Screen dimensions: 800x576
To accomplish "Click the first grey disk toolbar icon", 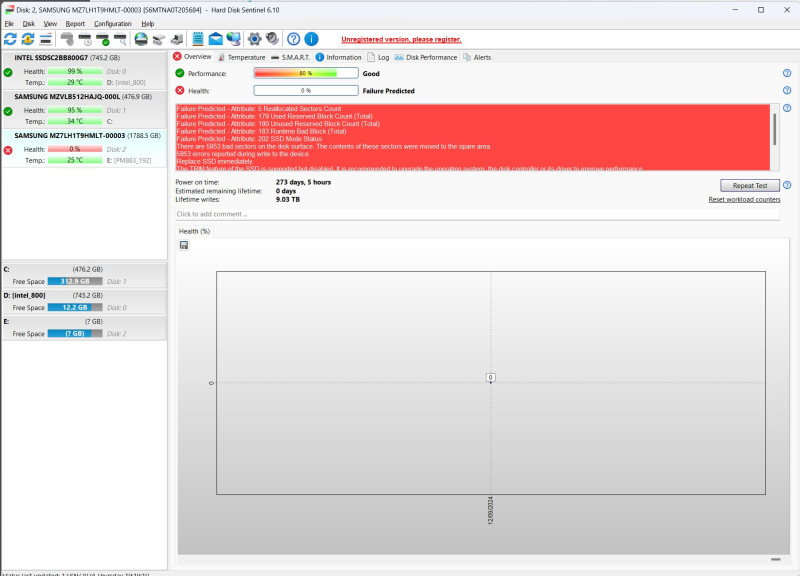I will click(67, 39).
